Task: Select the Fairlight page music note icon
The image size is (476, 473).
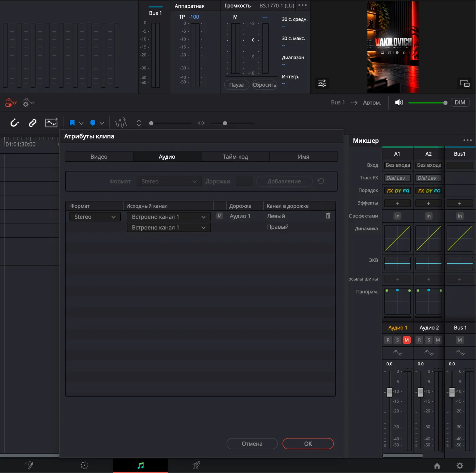Action: click(140, 466)
